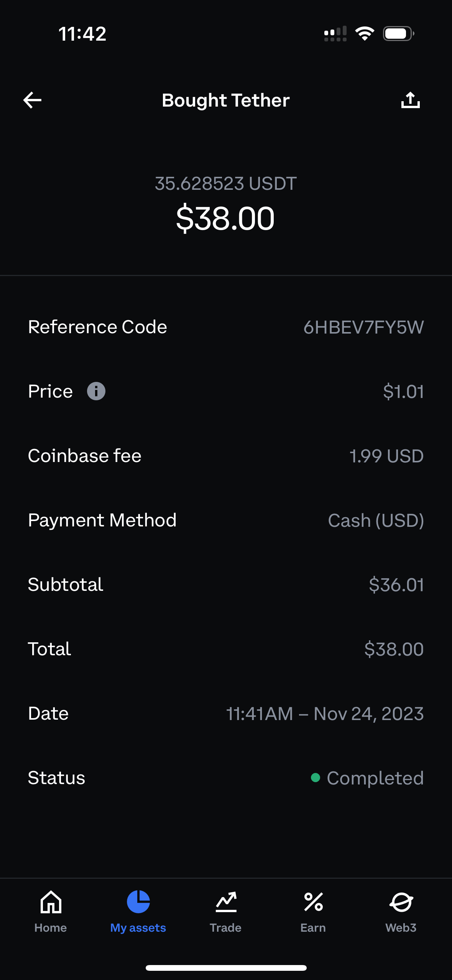Tap the share receipt icon
Viewport: 452px width, 980px height.
(410, 100)
